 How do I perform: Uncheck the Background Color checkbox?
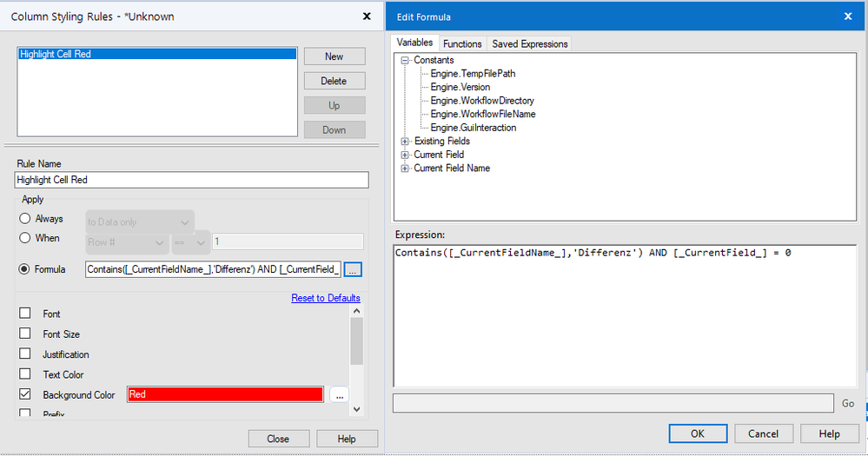25,394
